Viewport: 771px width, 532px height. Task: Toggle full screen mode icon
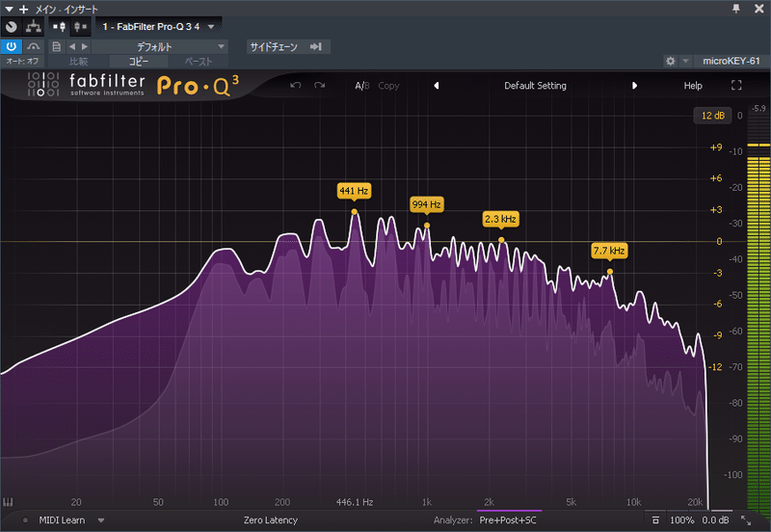coord(736,86)
